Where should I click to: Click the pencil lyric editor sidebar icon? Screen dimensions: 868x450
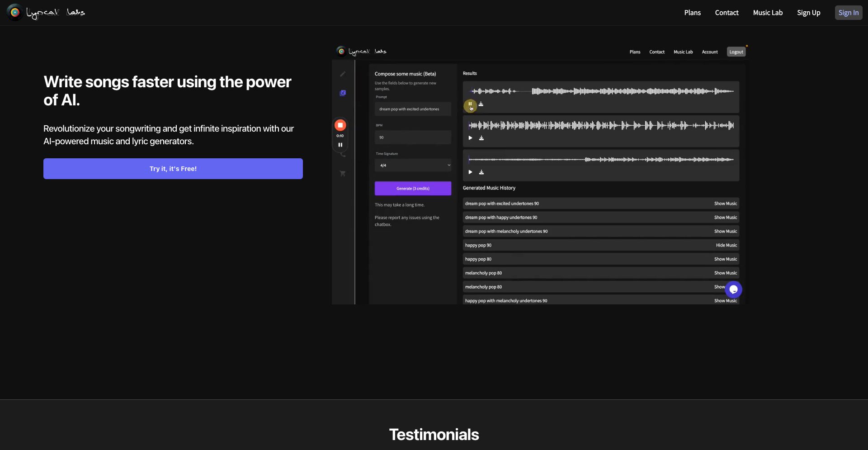click(343, 74)
